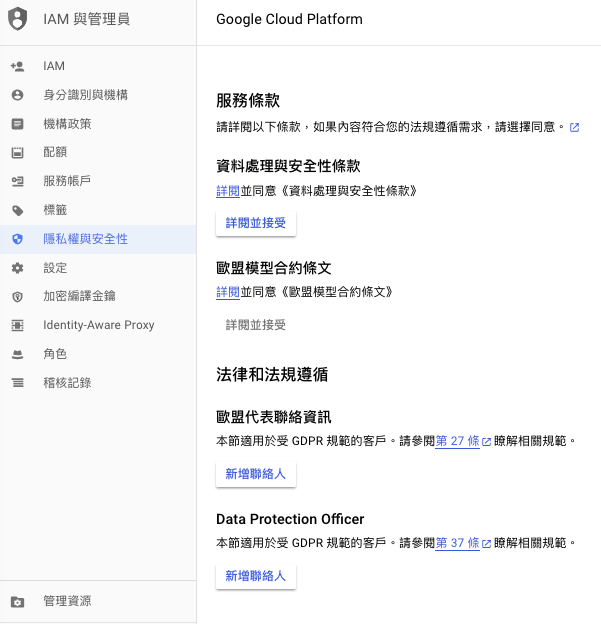Click the Identity-Aware Proxy icon

click(x=18, y=325)
